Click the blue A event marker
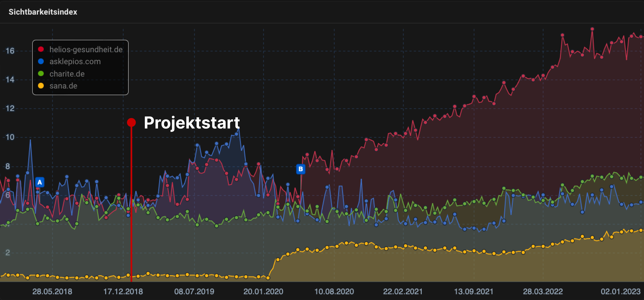The image size is (644, 300). tap(40, 182)
